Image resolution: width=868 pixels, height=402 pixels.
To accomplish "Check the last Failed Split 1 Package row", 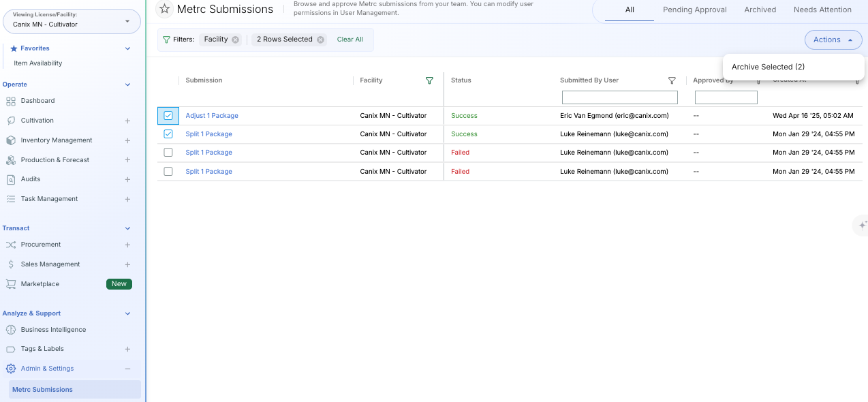I will tap(168, 172).
